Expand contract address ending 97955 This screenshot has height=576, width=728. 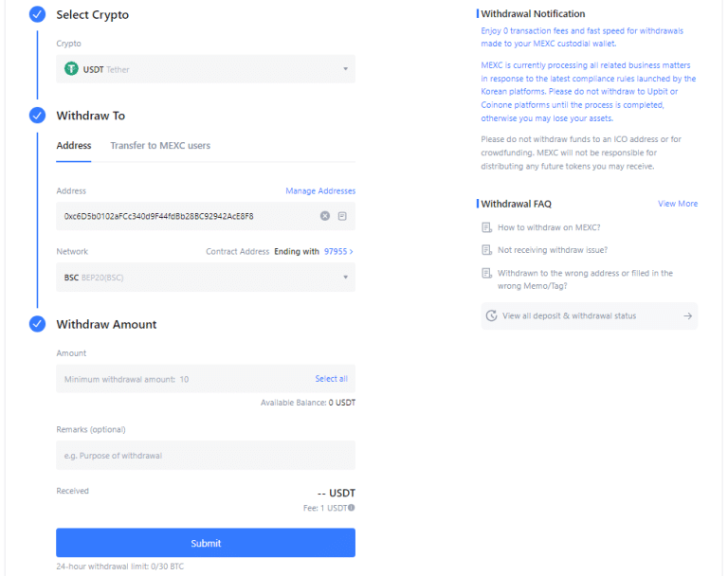338,252
